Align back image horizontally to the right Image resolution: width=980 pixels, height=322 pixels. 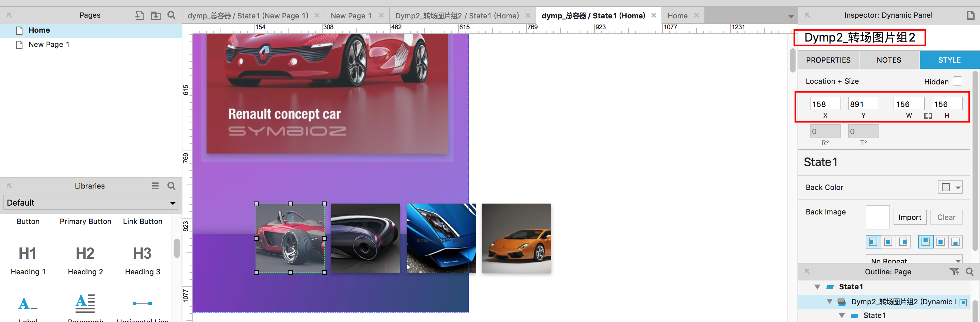pyautogui.click(x=903, y=242)
